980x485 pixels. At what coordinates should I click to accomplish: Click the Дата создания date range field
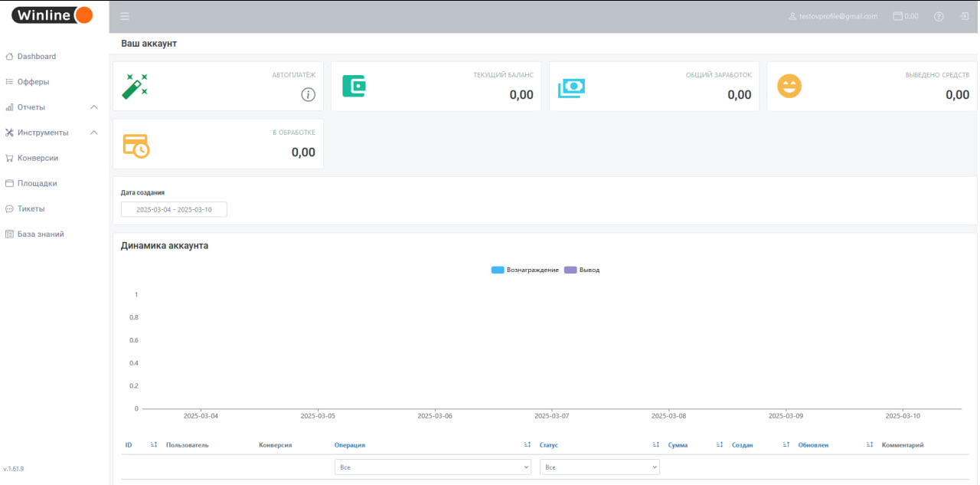pos(174,209)
